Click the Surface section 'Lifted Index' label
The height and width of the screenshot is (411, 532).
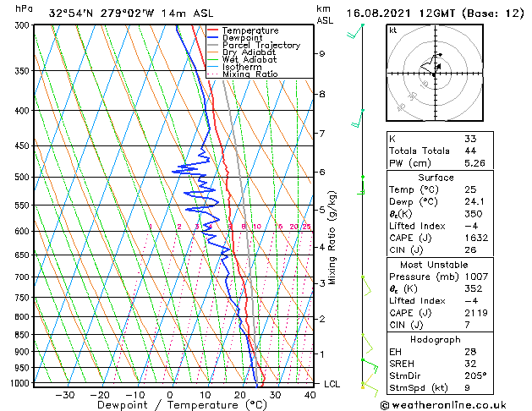coord(417,226)
